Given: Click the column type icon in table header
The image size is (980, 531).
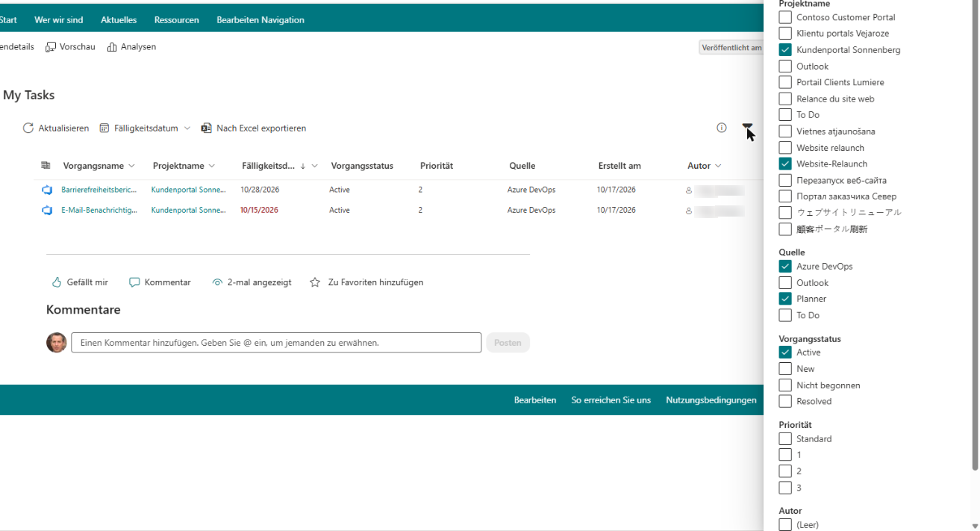Looking at the screenshot, I should [x=46, y=166].
